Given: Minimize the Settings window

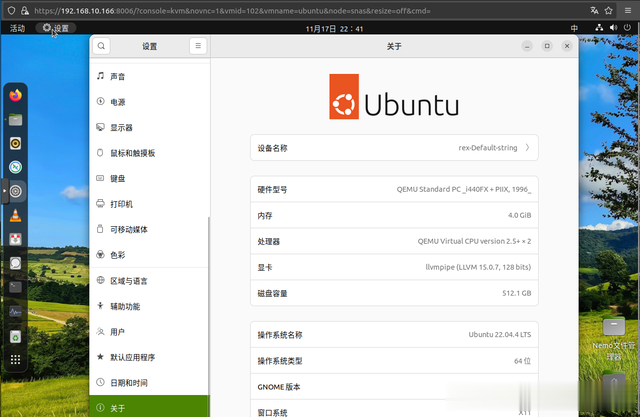Looking at the screenshot, I should coord(527,46).
